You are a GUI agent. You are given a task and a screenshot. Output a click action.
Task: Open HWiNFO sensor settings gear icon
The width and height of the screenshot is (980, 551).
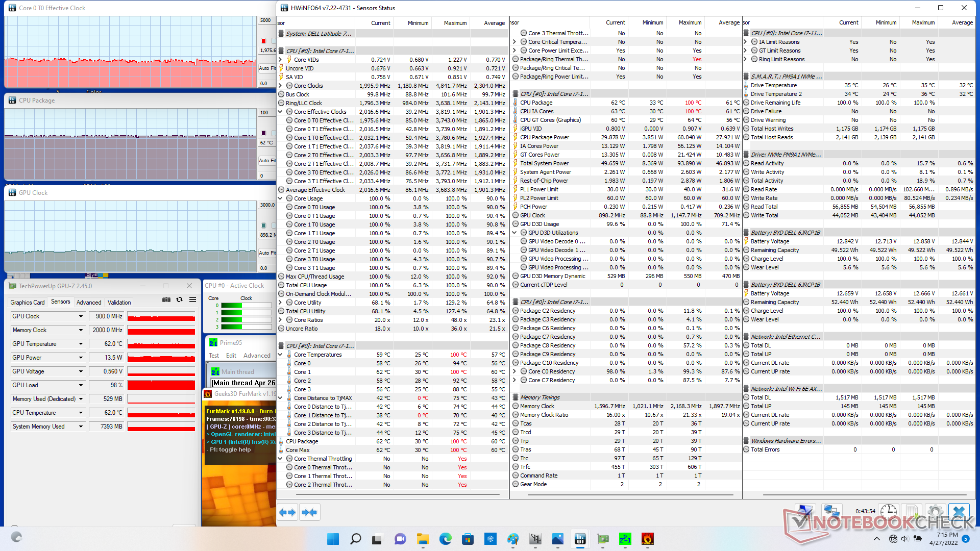[x=935, y=512]
